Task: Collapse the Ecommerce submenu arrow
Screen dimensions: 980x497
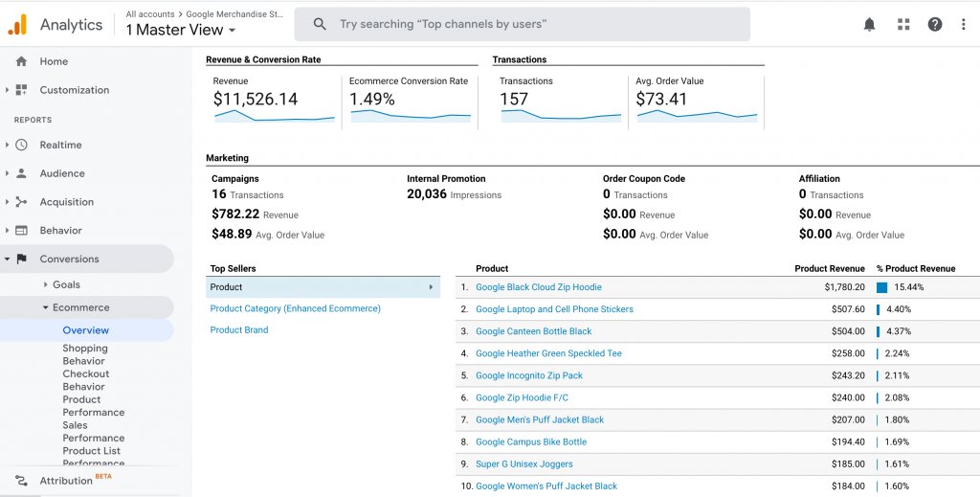Action: pyautogui.click(x=46, y=307)
